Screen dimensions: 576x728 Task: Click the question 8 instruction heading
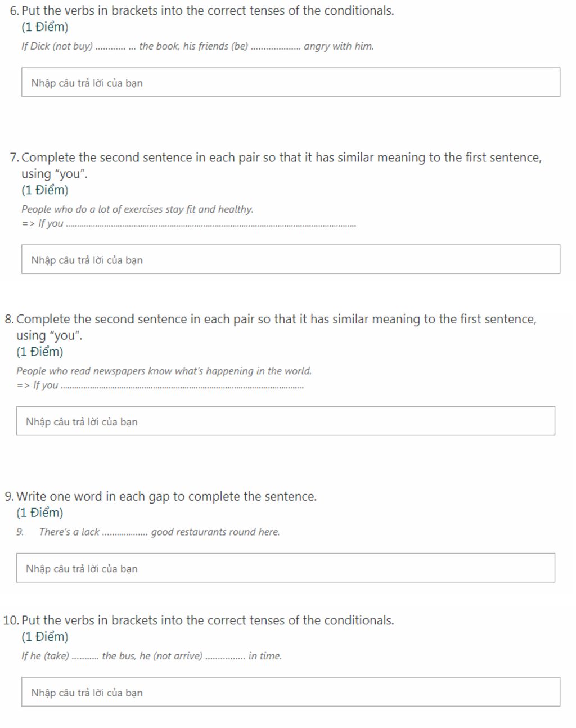[x=276, y=327]
